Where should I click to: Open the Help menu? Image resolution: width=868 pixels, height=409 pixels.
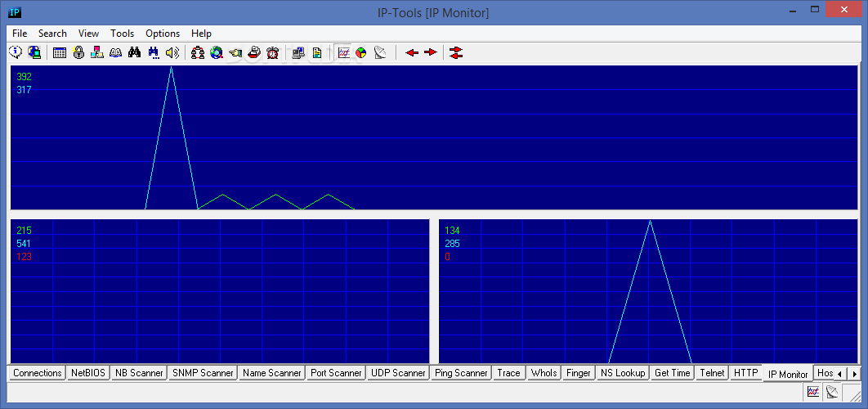(202, 34)
